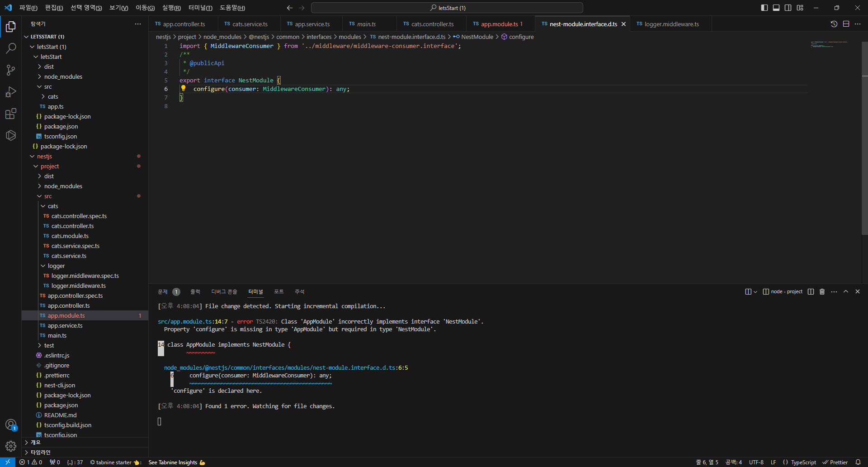868x467 pixels.
Task: Open terminal panel More Actions ellipsis
Action: click(834, 292)
